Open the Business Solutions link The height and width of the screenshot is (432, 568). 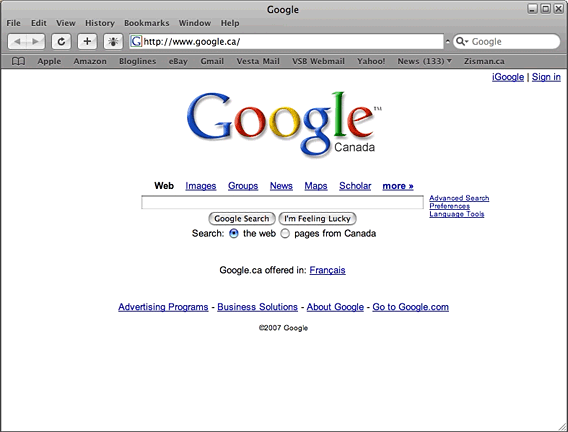(258, 307)
